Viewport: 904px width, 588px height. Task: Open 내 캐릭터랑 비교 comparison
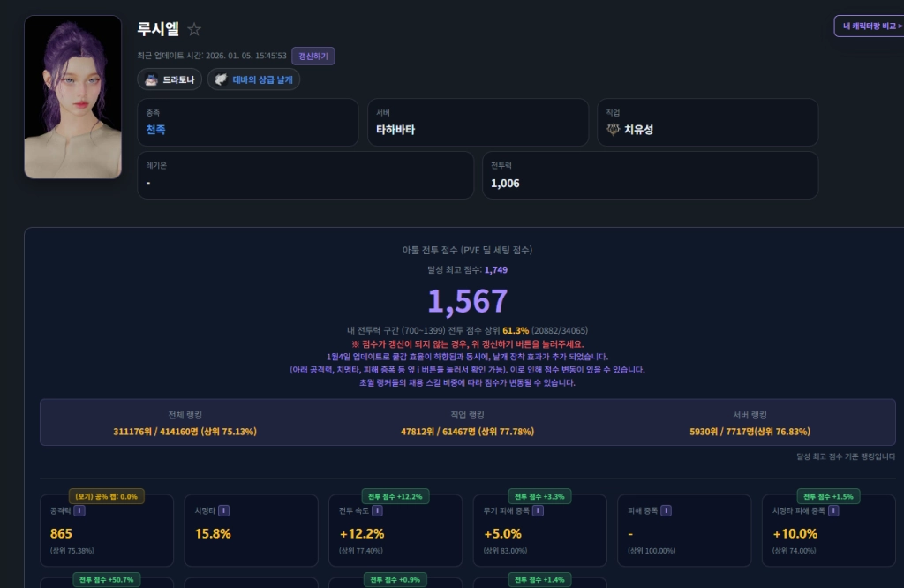point(870,26)
